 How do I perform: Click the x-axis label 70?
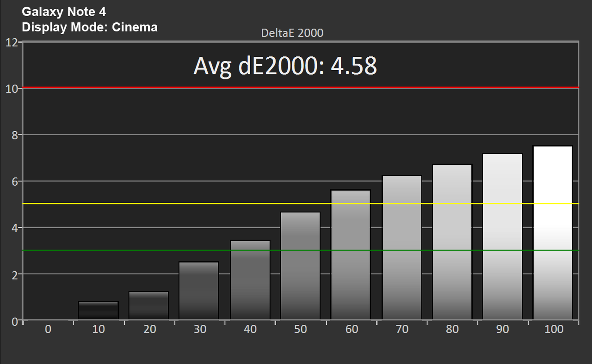point(402,329)
